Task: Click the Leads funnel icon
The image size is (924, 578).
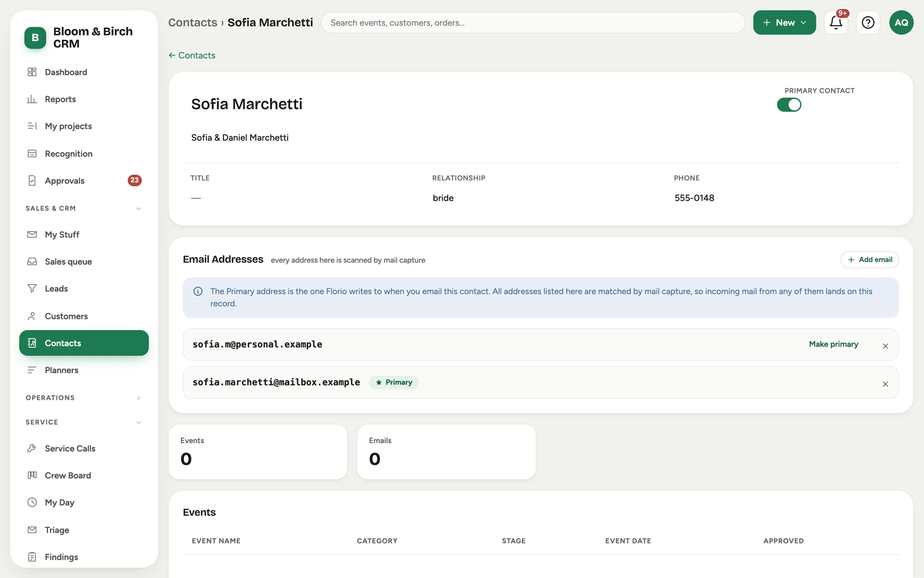Action: pyautogui.click(x=32, y=288)
